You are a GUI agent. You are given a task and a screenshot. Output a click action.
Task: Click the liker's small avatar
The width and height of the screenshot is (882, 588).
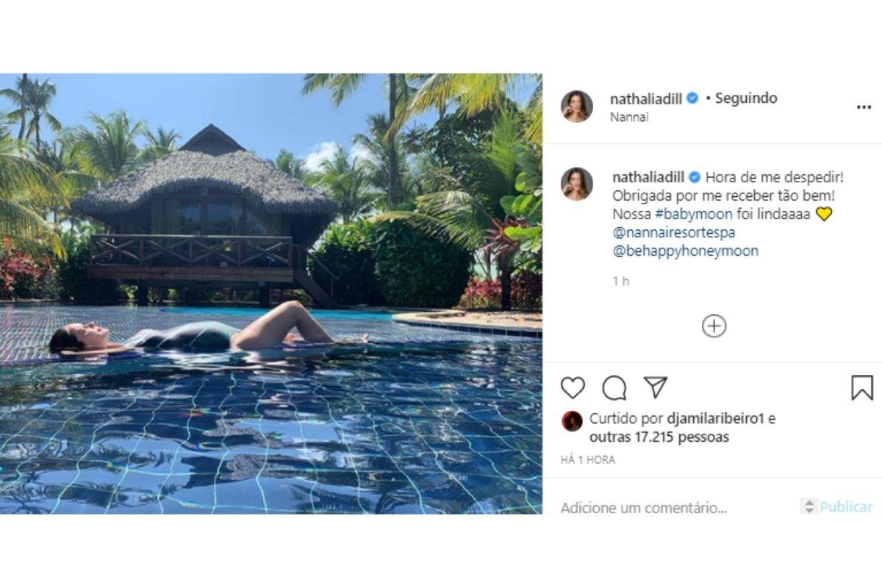pyautogui.click(x=572, y=420)
